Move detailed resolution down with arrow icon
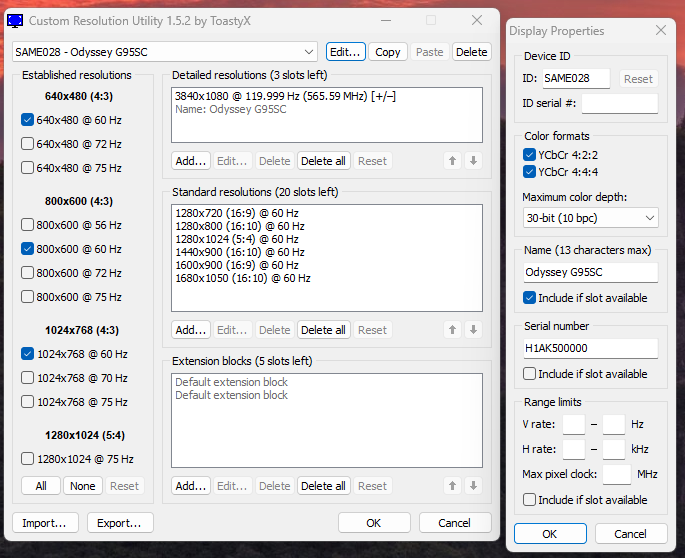This screenshot has height=558, width=685. [x=473, y=161]
